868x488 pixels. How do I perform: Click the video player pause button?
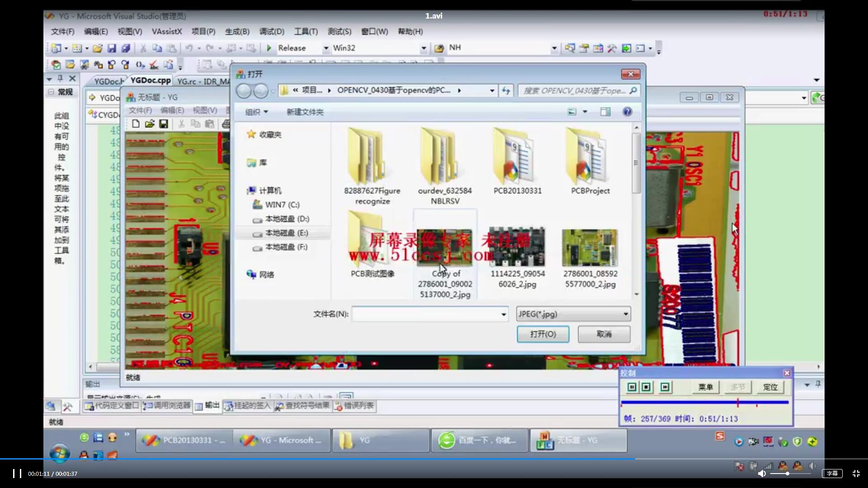(17, 474)
